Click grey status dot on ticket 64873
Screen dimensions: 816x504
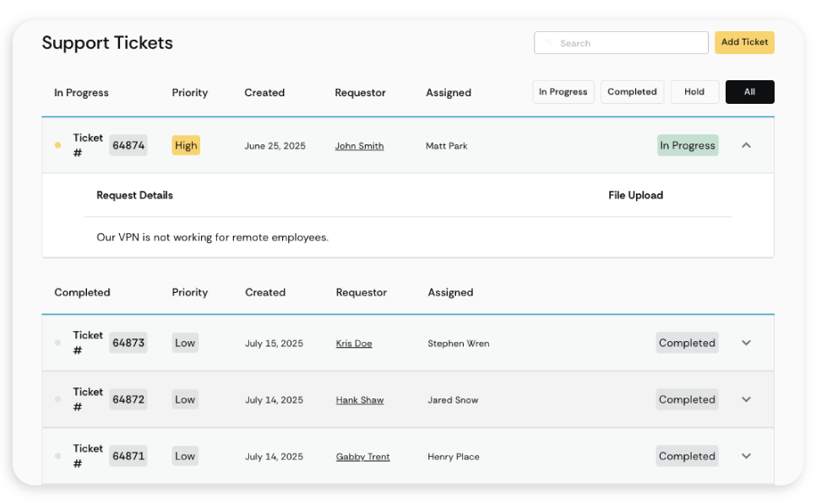57,343
